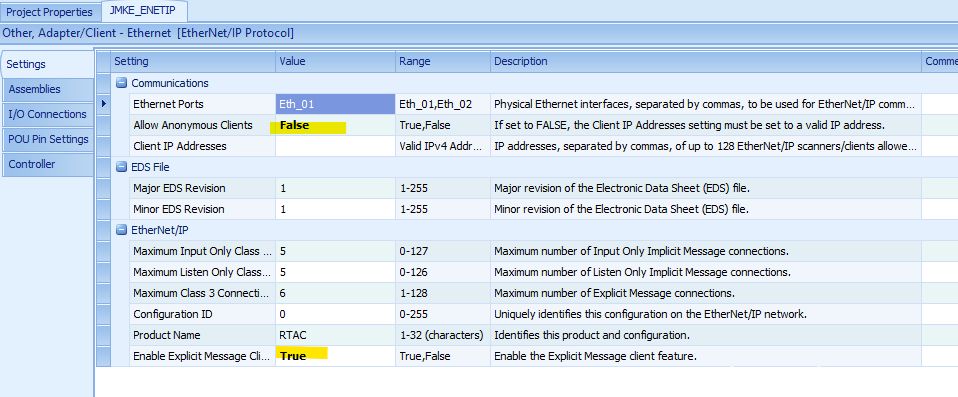Click the 0-126 range cell
This screenshot has height=397, width=958.
[x=443, y=272]
